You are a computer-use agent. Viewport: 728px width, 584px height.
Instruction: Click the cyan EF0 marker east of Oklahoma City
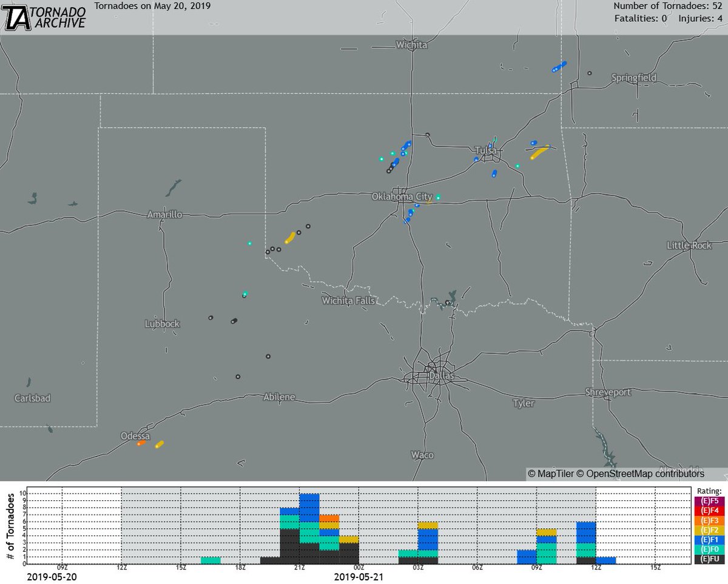438,196
